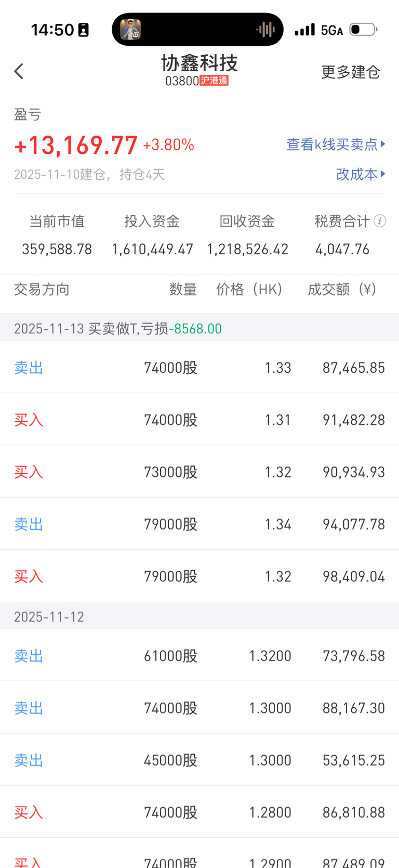Image resolution: width=399 pixels, height=868 pixels.
Task: Tap the back arrow icon
Action: pyautogui.click(x=19, y=71)
